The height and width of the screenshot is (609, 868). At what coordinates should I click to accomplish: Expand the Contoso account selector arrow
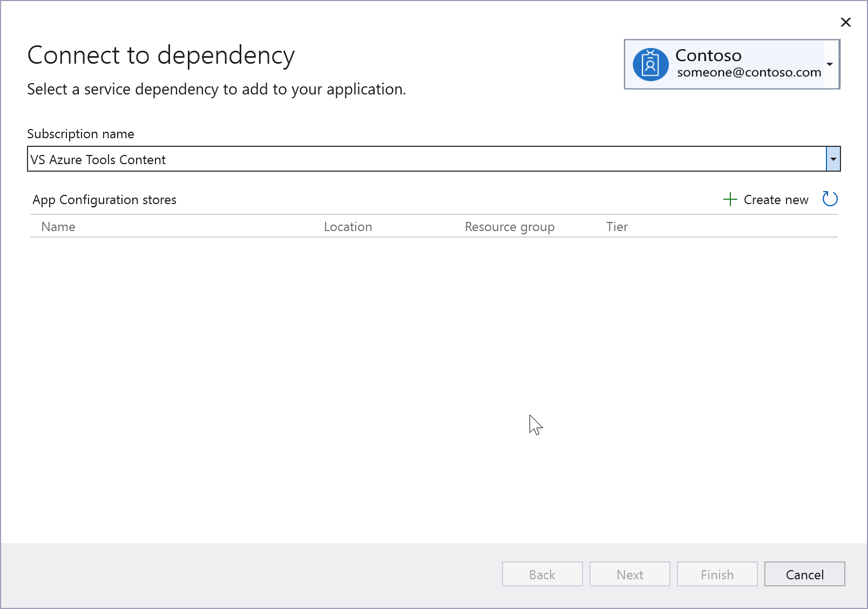[x=830, y=64]
